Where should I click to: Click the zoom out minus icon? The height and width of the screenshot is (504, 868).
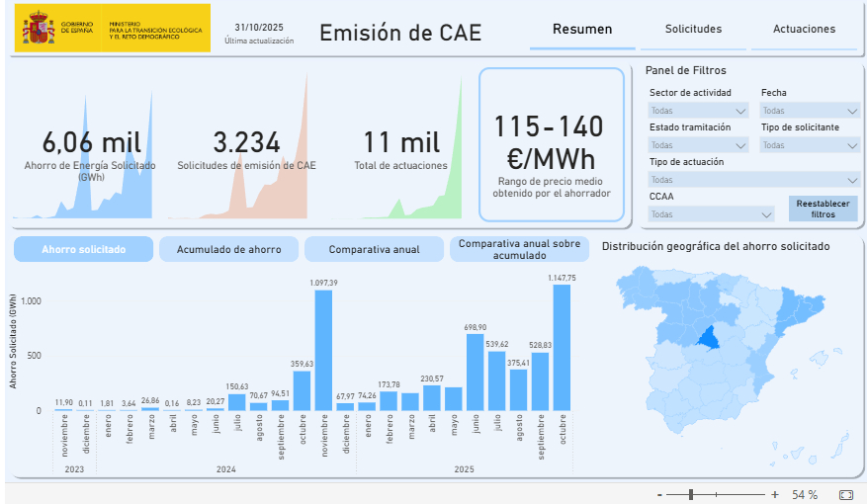659,494
